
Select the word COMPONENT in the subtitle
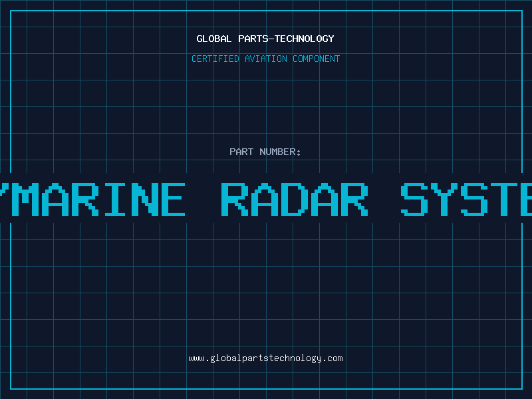[317, 59]
